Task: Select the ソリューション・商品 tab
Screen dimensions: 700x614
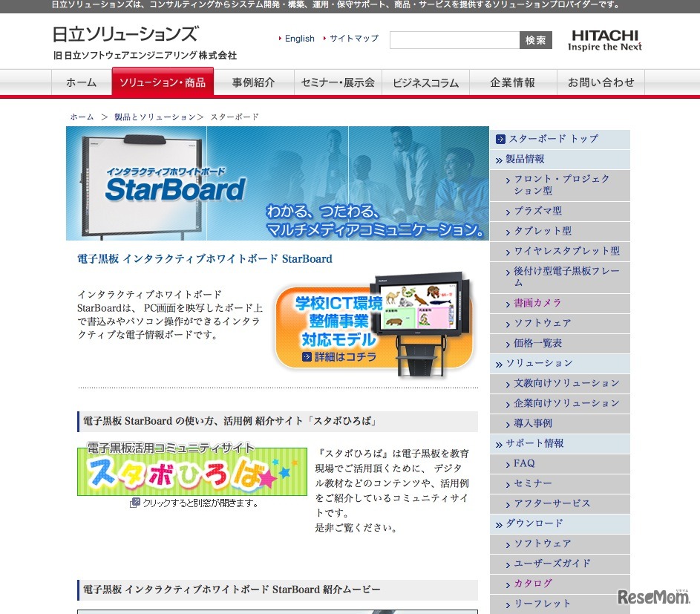Action: 163,82
